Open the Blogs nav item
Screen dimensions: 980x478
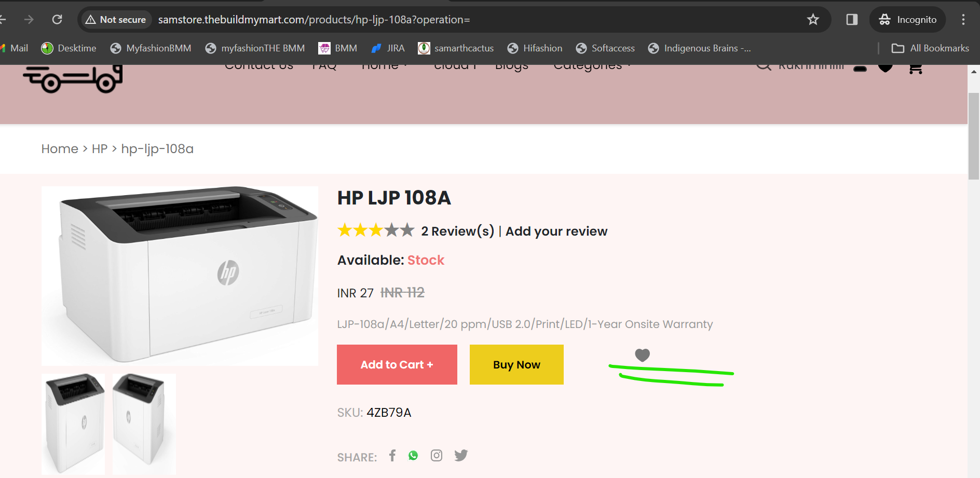(x=512, y=68)
